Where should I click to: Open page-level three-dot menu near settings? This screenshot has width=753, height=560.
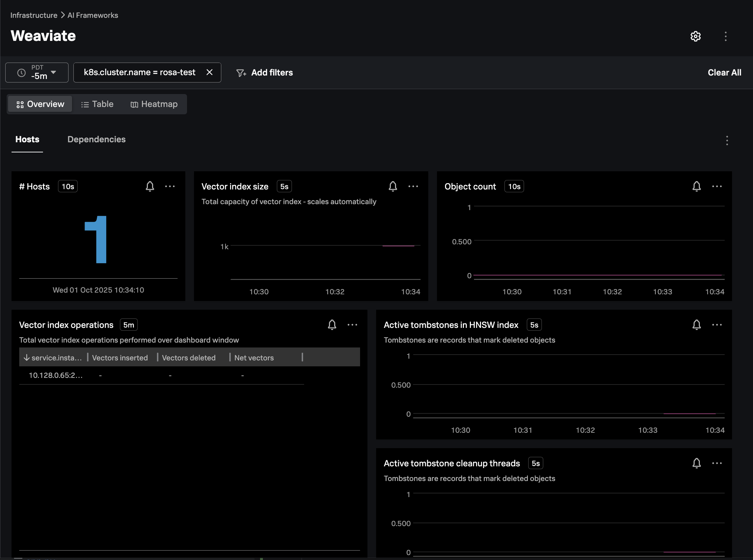(x=725, y=36)
